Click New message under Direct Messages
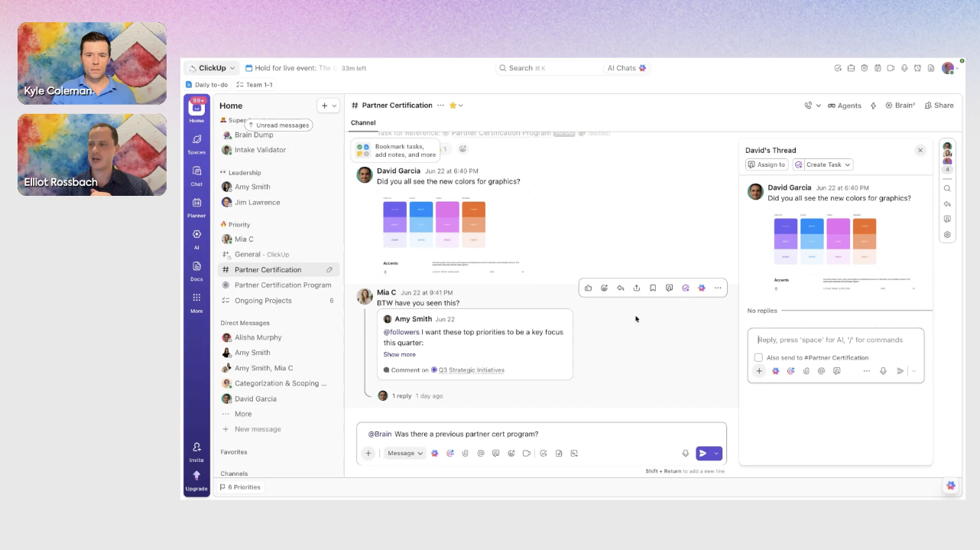Screen dimensions: 980x550 [258, 429]
